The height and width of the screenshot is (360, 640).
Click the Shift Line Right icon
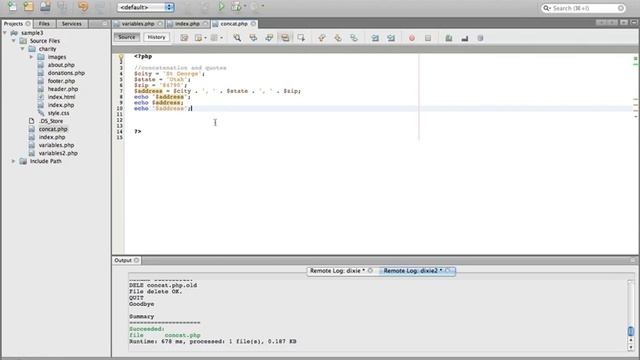pyautogui.click(x=391, y=38)
